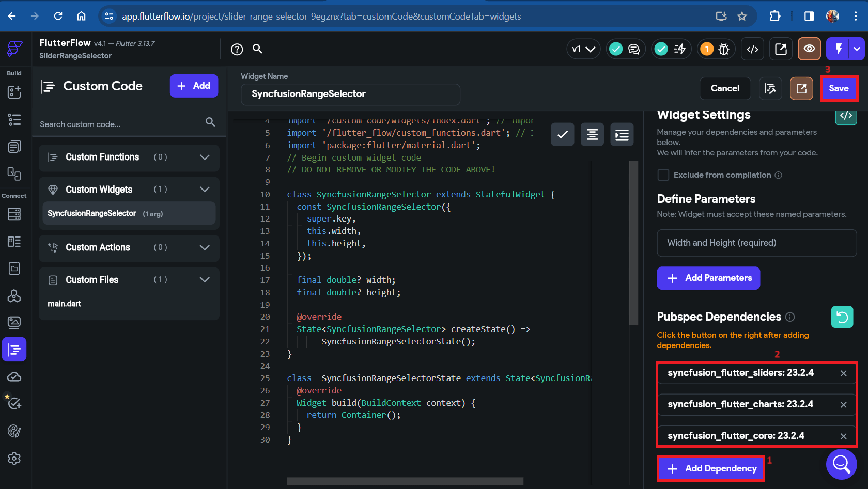Image resolution: width=868 pixels, height=489 pixels.
Task: Select the Custom Code sidebar icon
Action: click(x=14, y=350)
